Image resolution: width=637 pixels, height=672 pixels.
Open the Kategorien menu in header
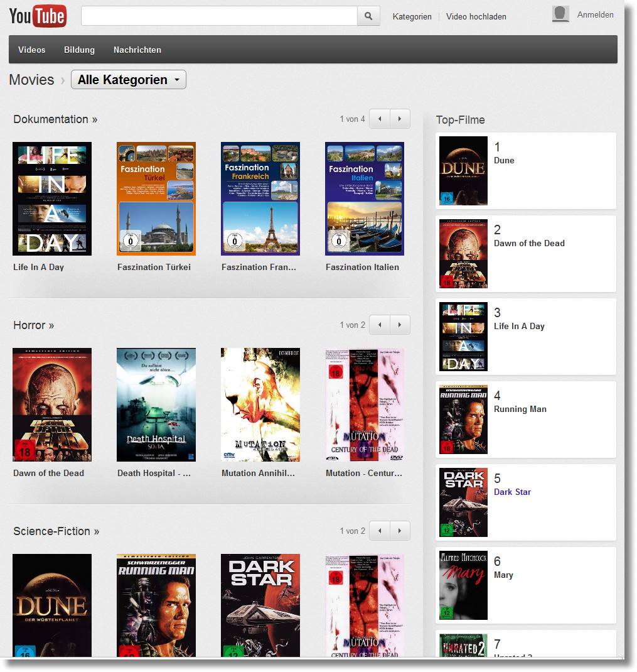point(412,16)
